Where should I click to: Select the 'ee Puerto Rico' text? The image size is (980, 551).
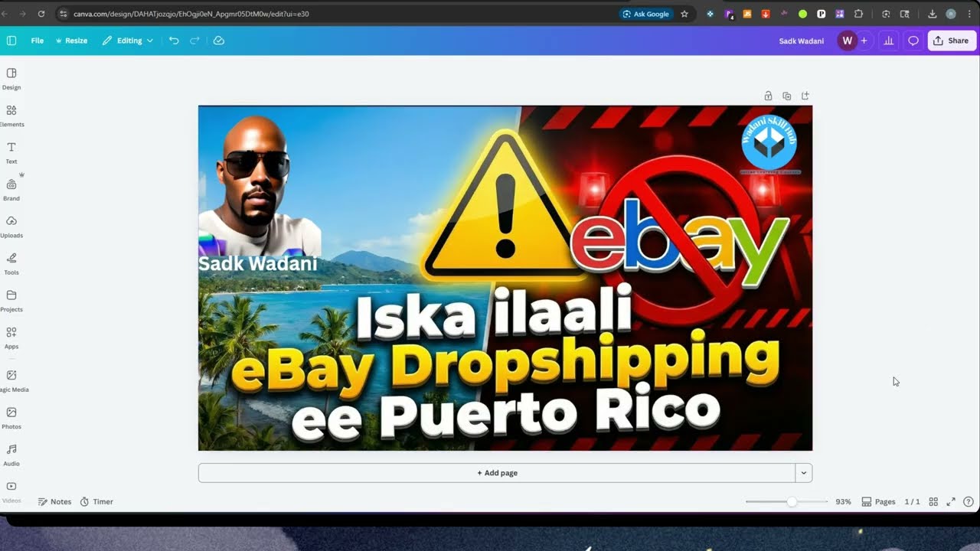[x=505, y=414]
